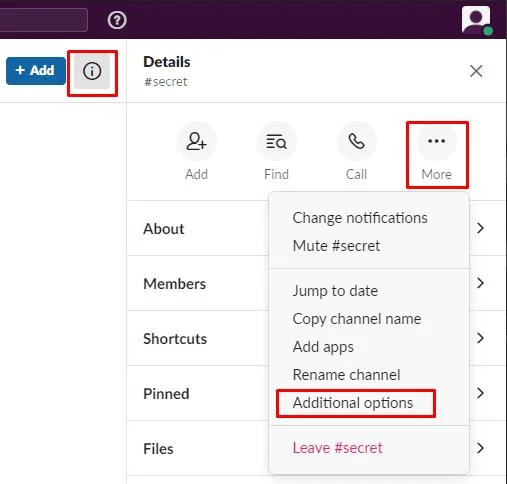This screenshot has width=507, height=484.
Task: Click the Find in channel icon
Action: (x=276, y=141)
